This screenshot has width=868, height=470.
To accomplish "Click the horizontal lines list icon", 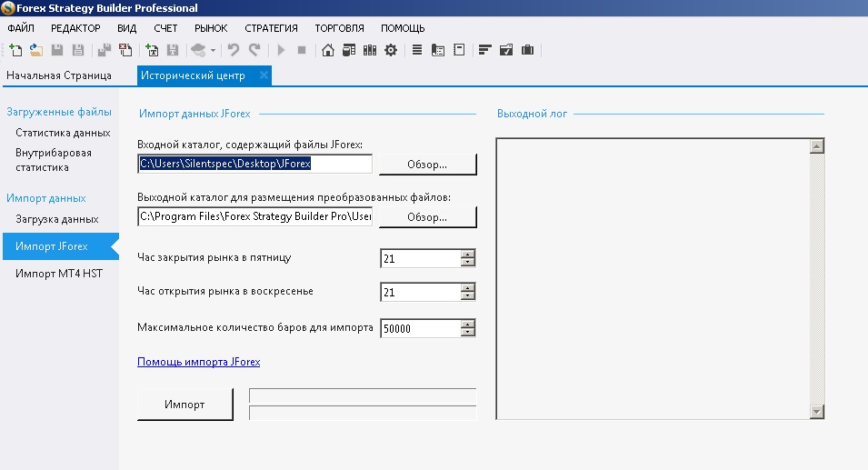I will [417, 50].
